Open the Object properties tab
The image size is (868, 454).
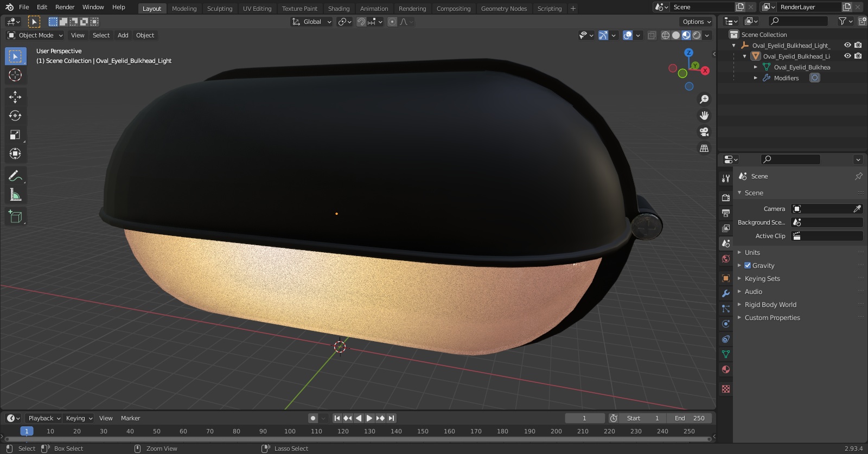point(726,278)
